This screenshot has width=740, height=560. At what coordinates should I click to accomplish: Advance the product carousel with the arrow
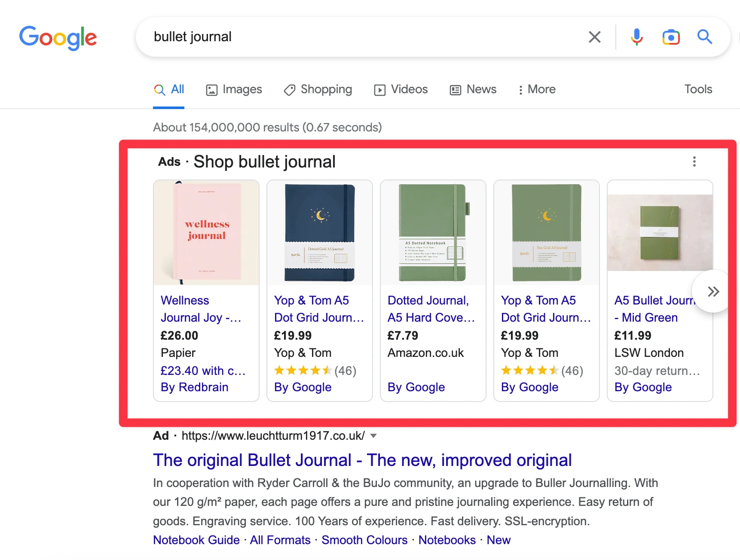tap(713, 291)
